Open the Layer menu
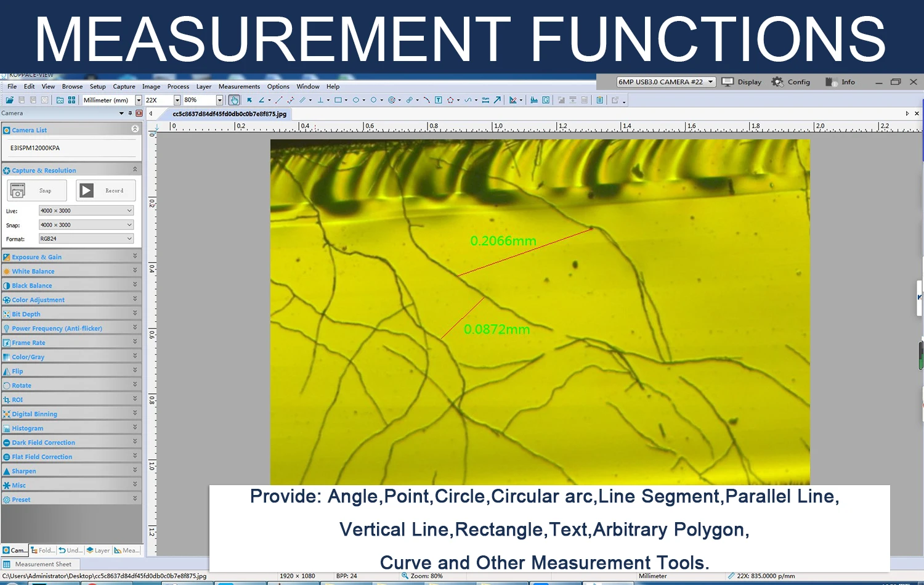Image resolution: width=924 pixels, height=585 pixels. click(x=204, y=86)
